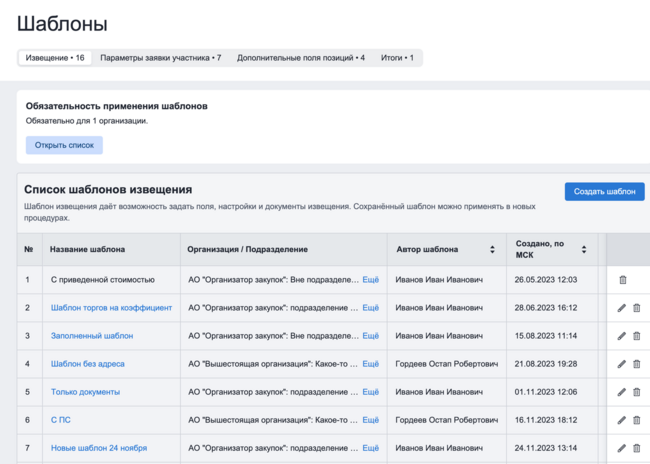Open the "Шаблон торгов на коэффициент" link
This screenshot has width=650, height=464.
pyautogui.click(x=111, y=308)
